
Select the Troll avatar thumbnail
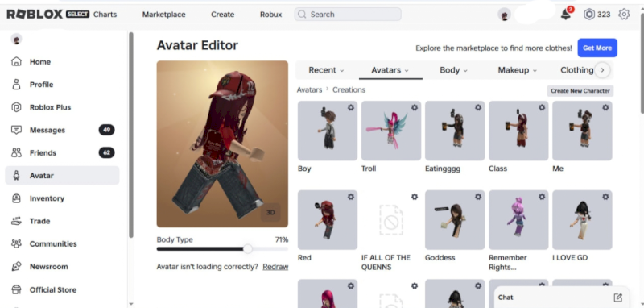point(391,131)
